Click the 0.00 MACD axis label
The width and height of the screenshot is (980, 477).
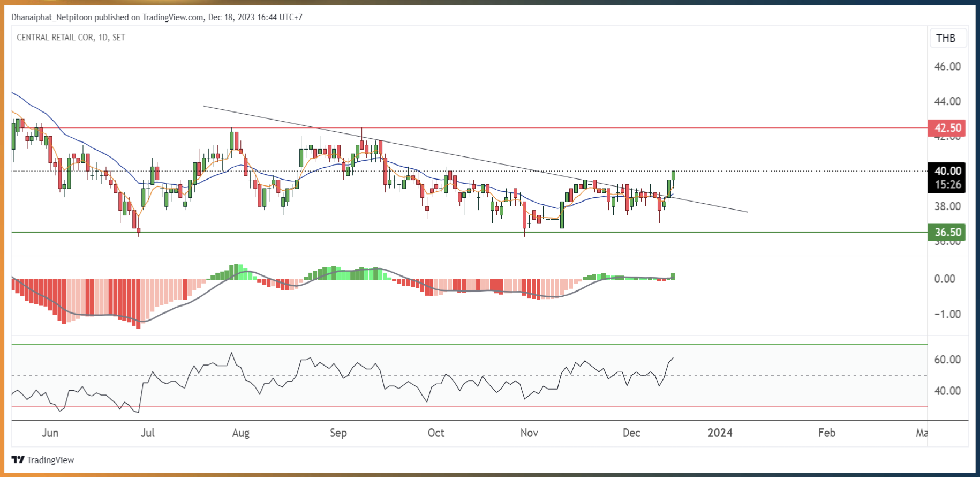(945, 279)
